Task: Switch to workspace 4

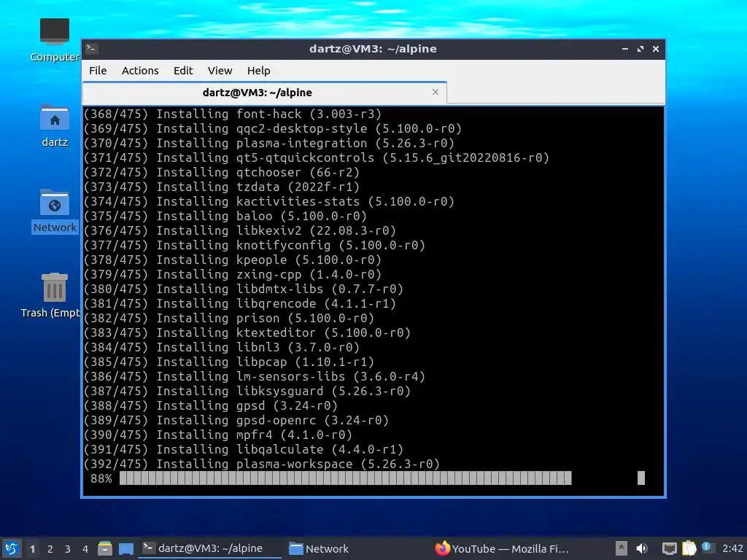Action: [85, 549]
